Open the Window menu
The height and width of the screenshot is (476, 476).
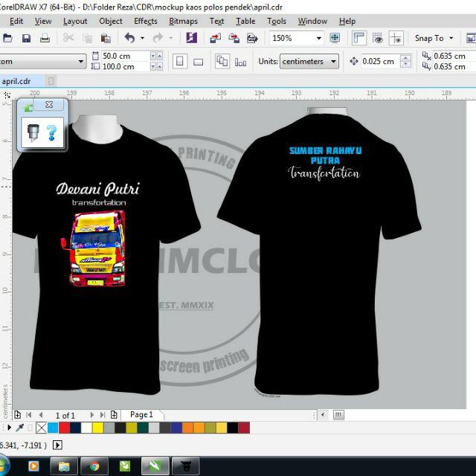312,21
